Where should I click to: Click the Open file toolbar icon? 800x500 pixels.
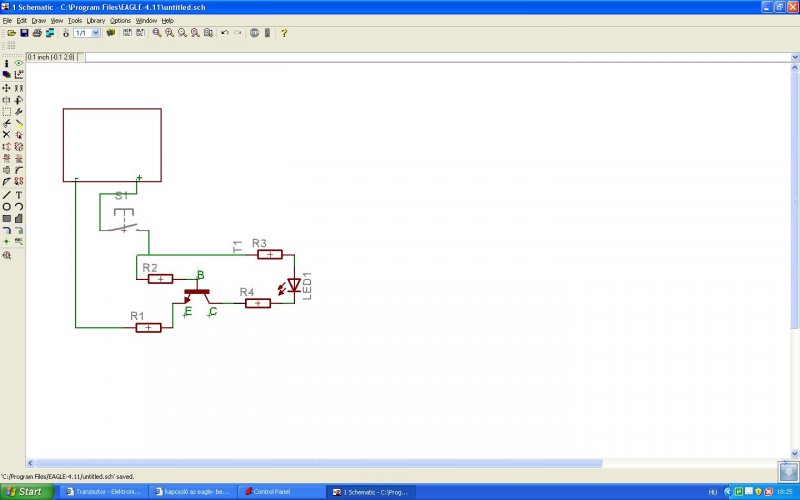click(x=11, y=33)
